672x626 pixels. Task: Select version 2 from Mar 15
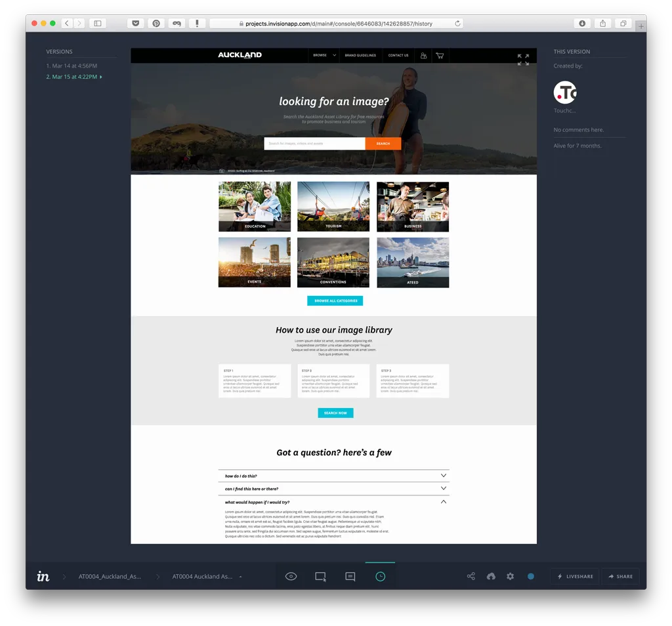[72, 77]
